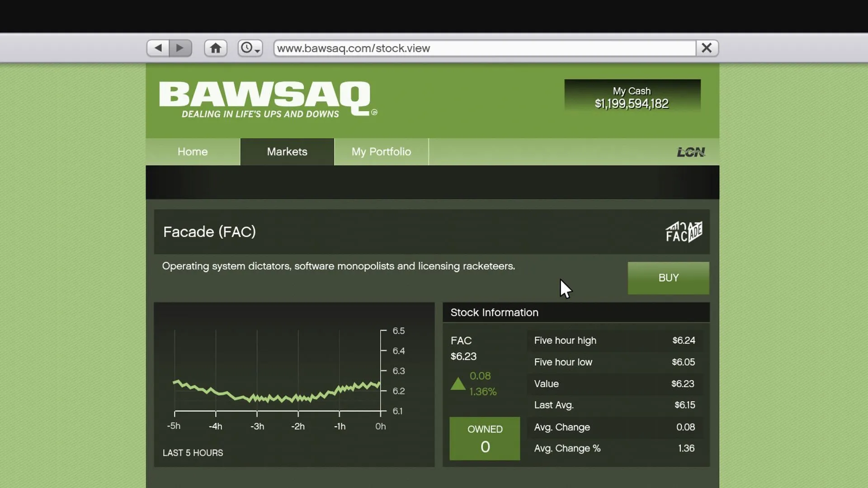This screenshot has width=868, height=488.
Task: Buy Facade stock with the BUY button
Action: [x=668, y=278]
